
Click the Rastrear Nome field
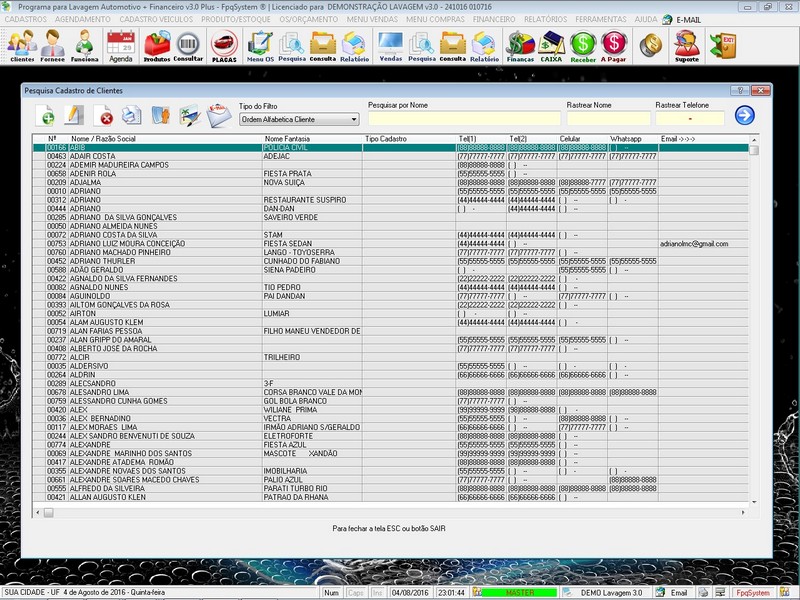pyautogui.click(x=609, y=119)
